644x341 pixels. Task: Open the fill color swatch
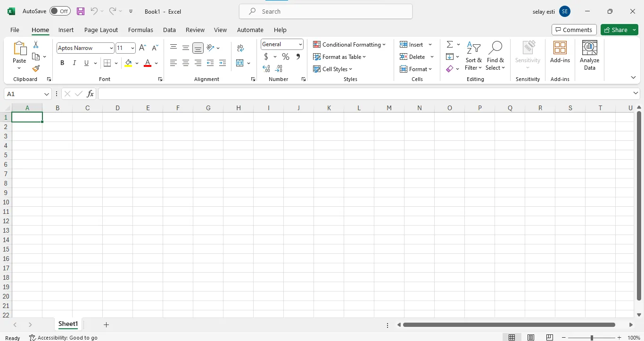tap(129, 63)
